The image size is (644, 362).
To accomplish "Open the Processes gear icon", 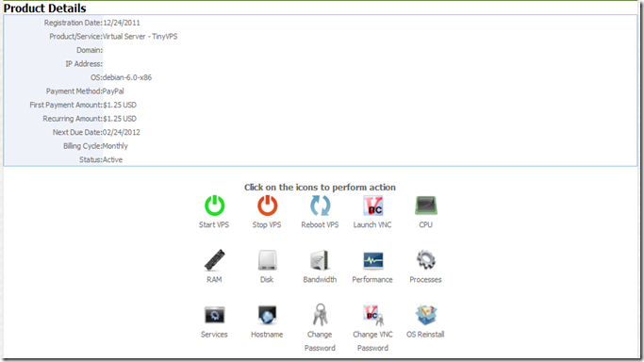I will [426, 260].
